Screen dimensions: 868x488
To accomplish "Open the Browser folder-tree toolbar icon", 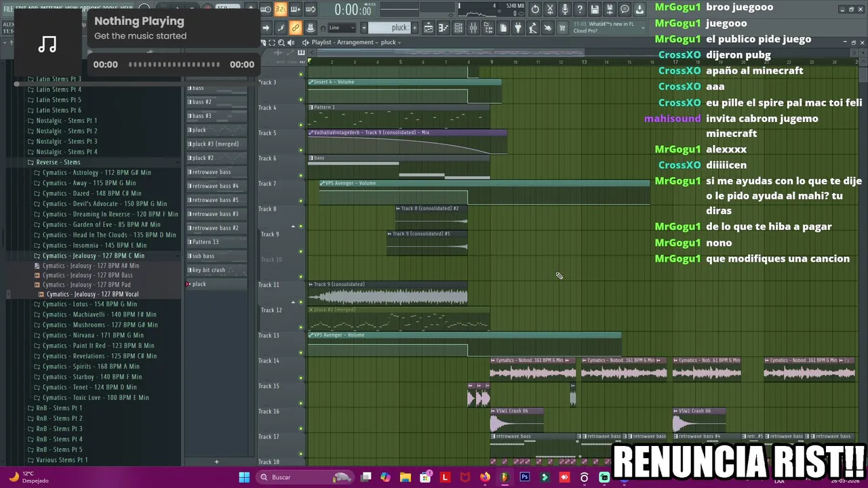I will 488,28.
